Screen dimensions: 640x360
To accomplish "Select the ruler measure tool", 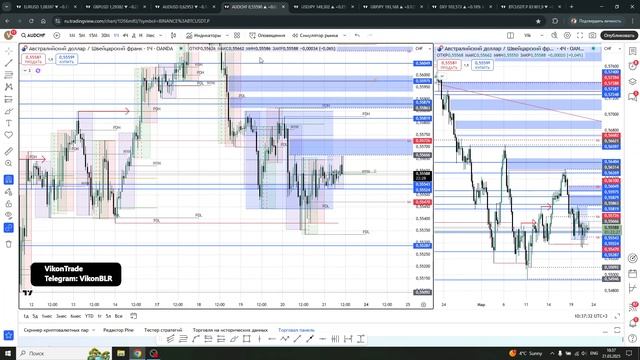I will coord(9,151).
